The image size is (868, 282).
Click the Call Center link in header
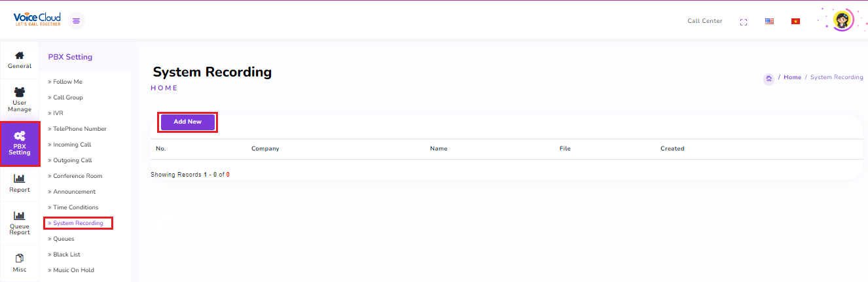(704, 21)
